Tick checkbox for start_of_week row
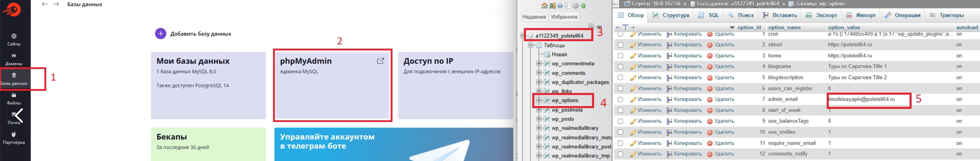This screenshot has height=161, width=980. [x=620, y=110]
